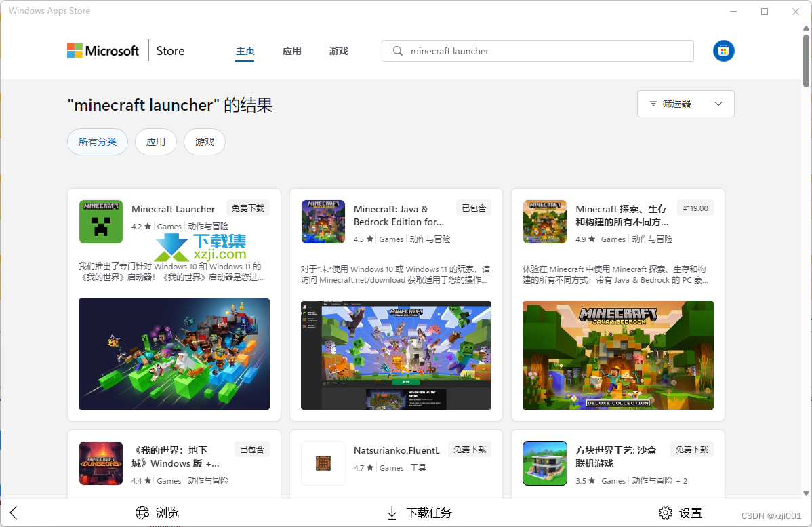Click the Store text beside Microsoft
812x527 pixels.
(x=170, y=51)
